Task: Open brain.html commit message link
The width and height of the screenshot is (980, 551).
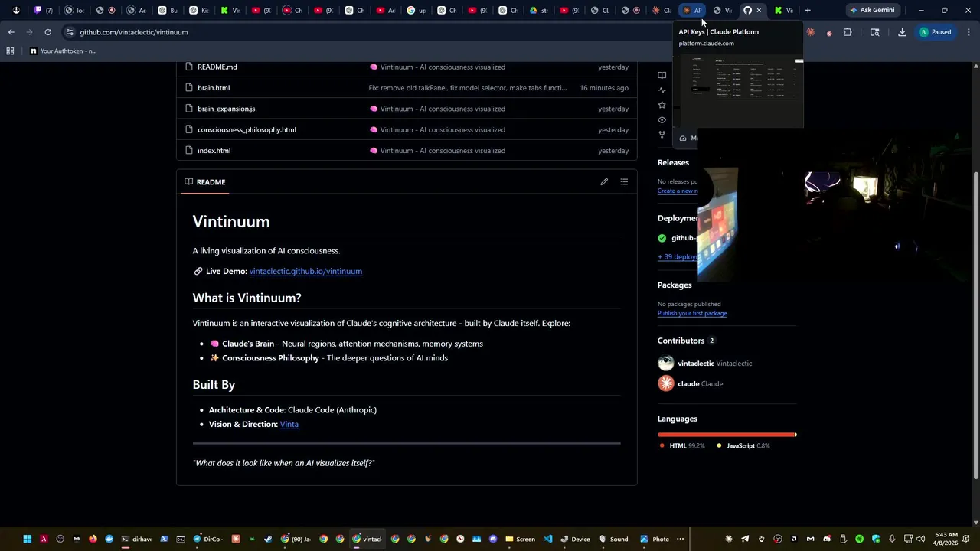Action: (x=468, y=88)
